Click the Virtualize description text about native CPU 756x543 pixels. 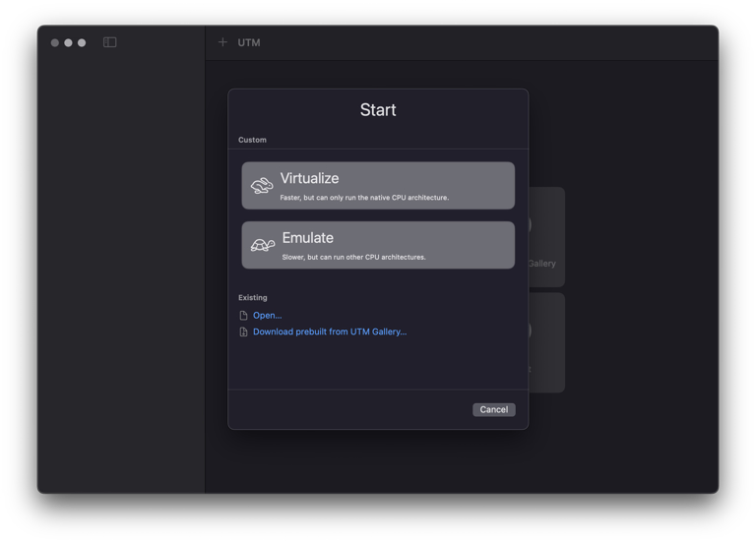point(364,198)
